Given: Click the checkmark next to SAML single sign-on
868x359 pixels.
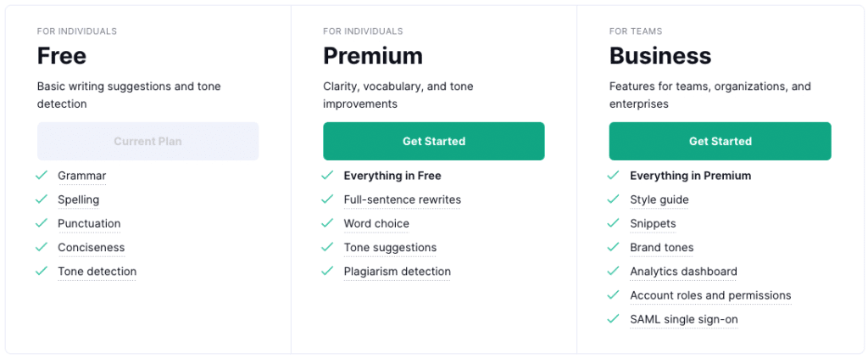Looking at the screenshot, I should tap(613, 319).
